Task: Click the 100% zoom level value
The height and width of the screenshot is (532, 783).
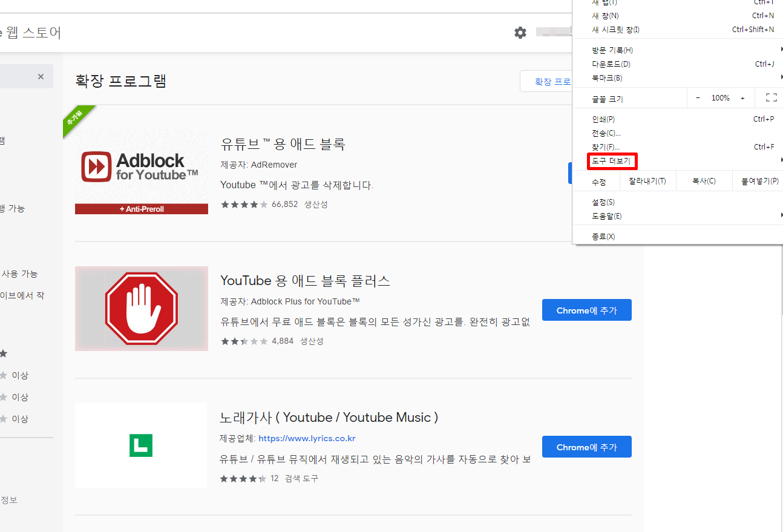Action: (720, 98)
